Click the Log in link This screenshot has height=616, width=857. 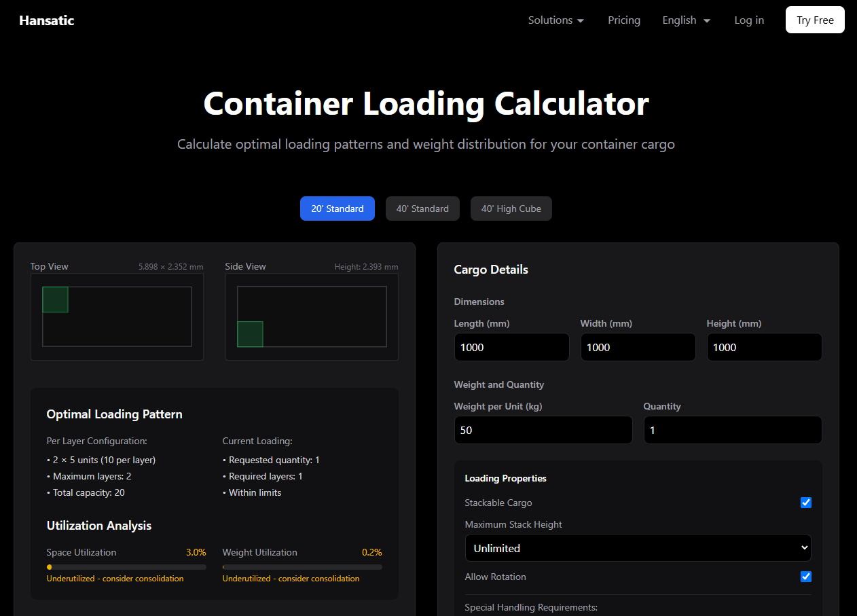click(x=748, y=20)
